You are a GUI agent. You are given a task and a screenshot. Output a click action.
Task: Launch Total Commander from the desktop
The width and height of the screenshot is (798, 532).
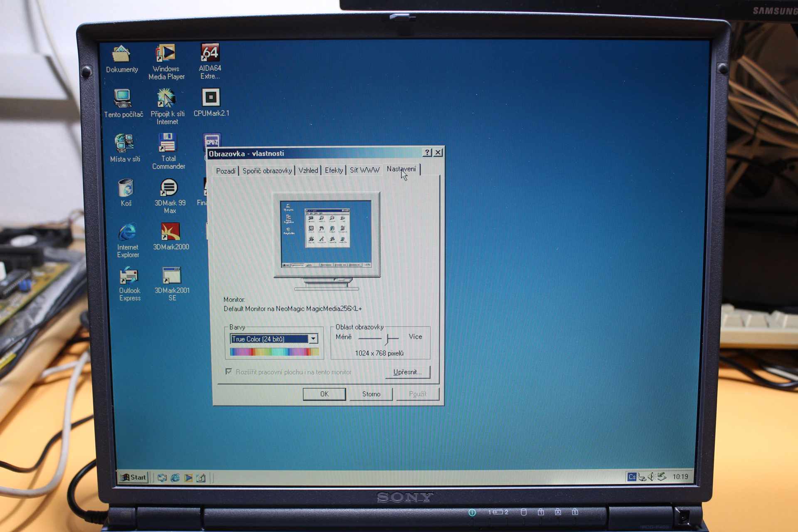(168, 151)
